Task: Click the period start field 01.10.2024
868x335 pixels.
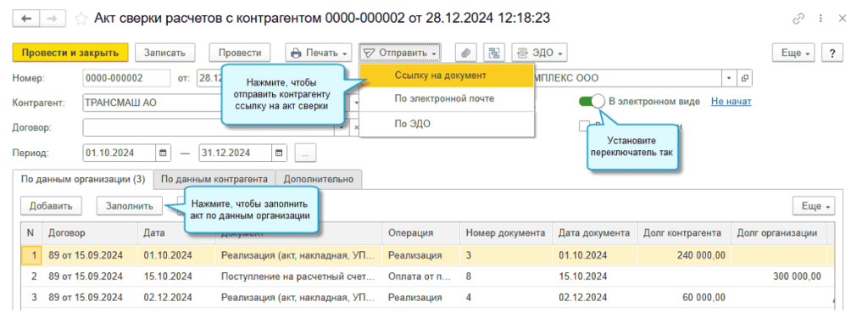Action: [119, 153]
